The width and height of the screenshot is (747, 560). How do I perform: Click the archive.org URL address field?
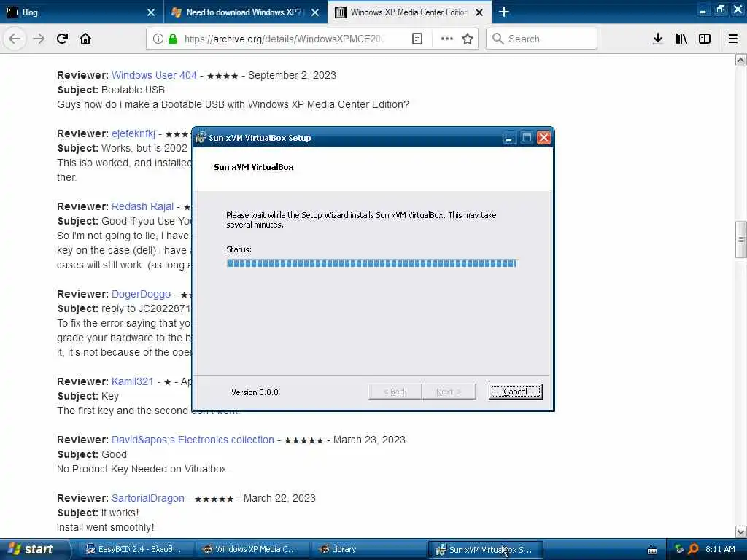pyautogui.click(x=284, y=39)
